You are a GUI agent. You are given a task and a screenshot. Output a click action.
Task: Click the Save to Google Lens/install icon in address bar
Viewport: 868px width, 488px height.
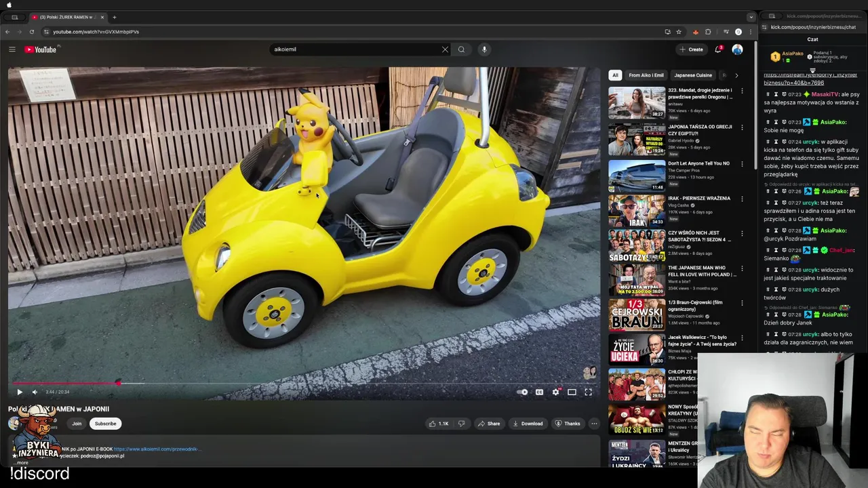coord(667,32)
